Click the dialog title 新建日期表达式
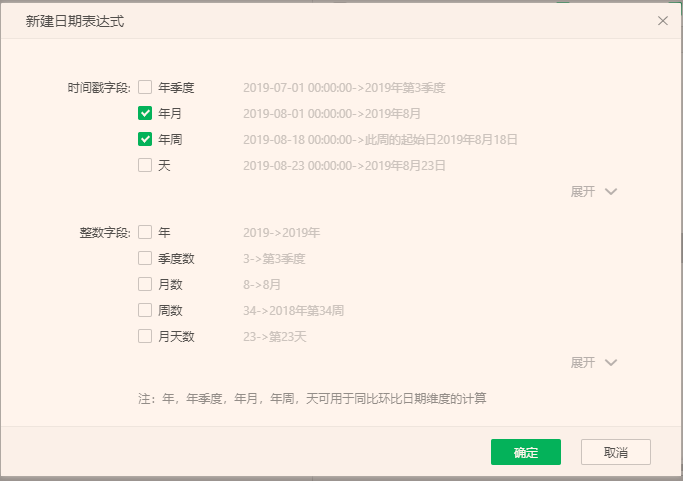Image resolution: width=683 pixels, height=481 pixels. pos(74,21)
